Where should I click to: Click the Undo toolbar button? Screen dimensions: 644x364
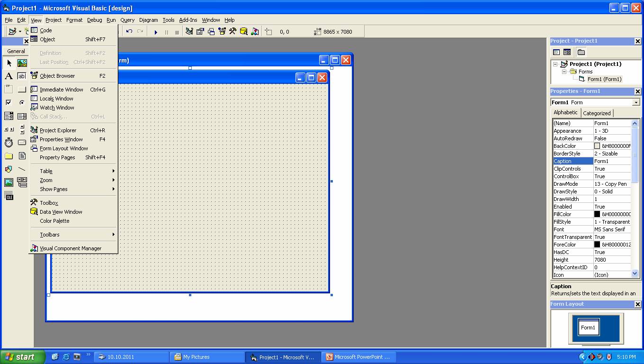point(129,32)
